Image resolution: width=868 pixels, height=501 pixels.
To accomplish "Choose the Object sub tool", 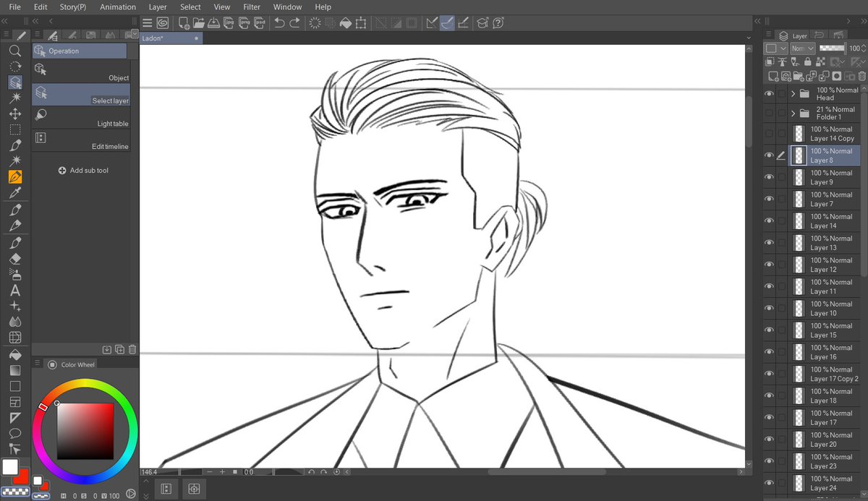I will (81, 71).
